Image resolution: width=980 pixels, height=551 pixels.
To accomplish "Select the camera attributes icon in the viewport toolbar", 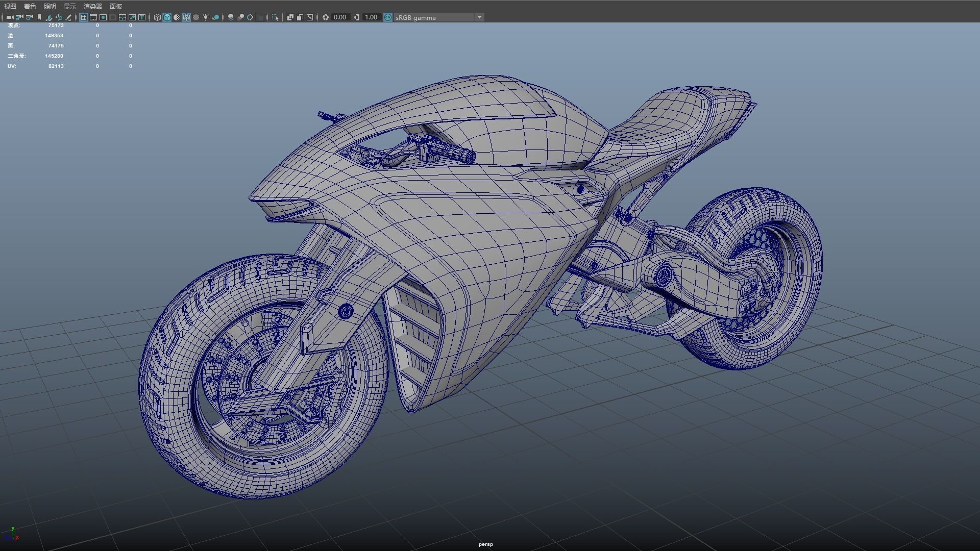I will point(29,17).
